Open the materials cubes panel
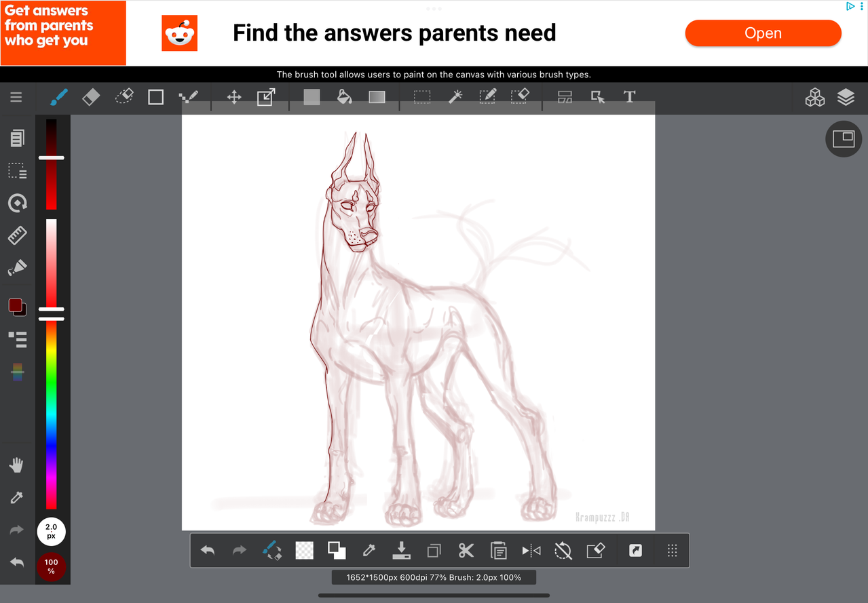This screenshot has height=603, width=868. click(815, 97)
